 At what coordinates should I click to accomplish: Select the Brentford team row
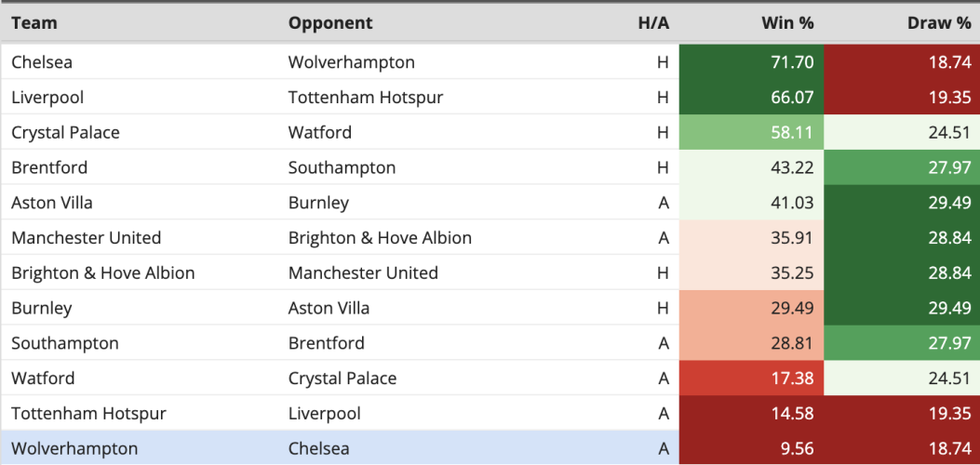(x=490, y=167)
